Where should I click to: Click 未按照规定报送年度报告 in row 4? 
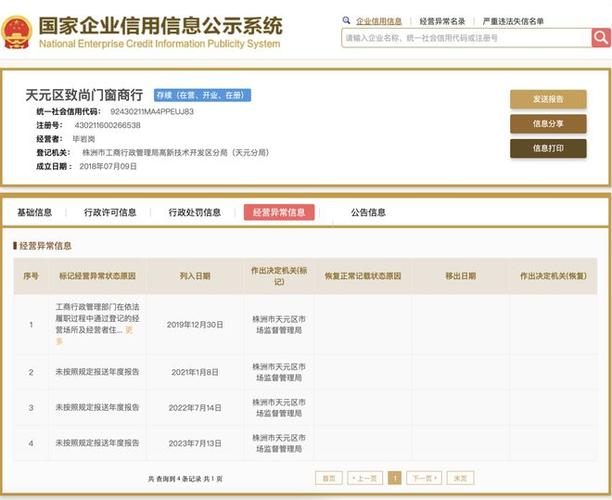click(97, 443)
